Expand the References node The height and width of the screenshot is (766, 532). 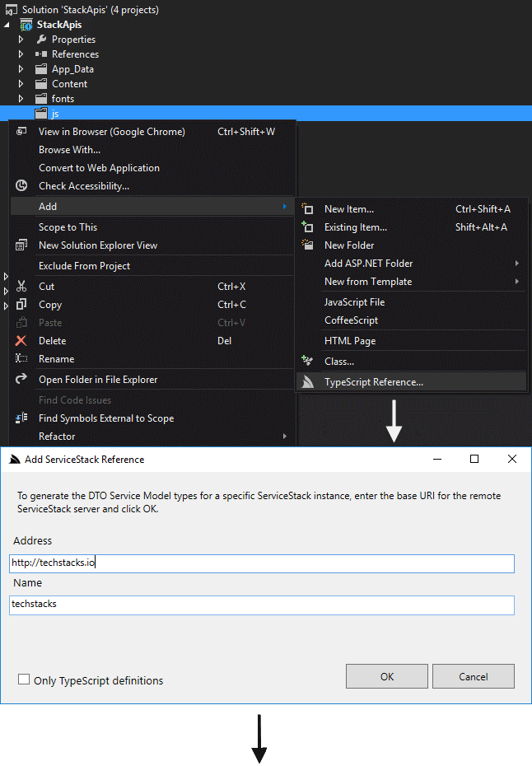(x=21, y=54)
